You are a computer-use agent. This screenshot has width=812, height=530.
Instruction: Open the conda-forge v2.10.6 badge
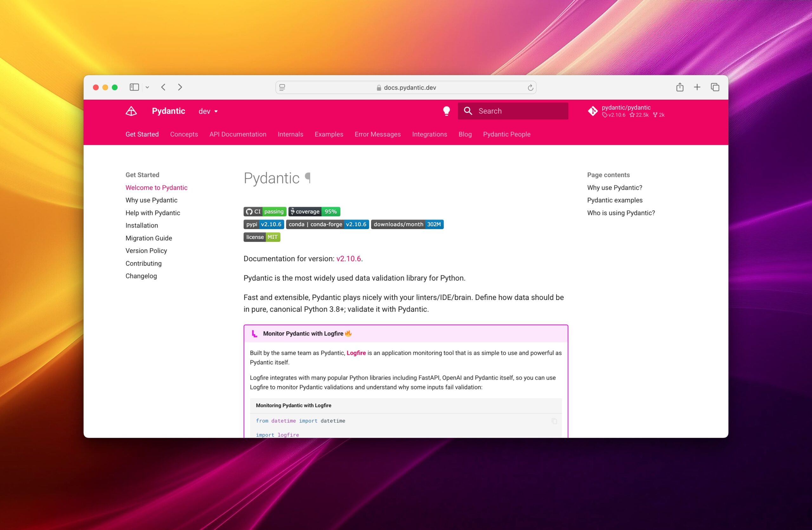(328, 224)
